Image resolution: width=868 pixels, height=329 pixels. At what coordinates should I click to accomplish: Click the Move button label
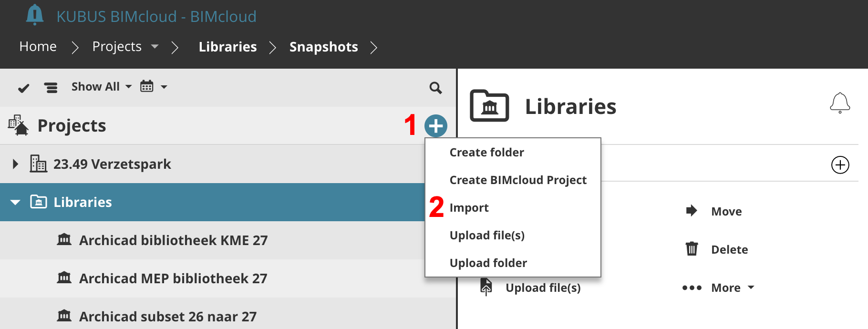point(726,211)
